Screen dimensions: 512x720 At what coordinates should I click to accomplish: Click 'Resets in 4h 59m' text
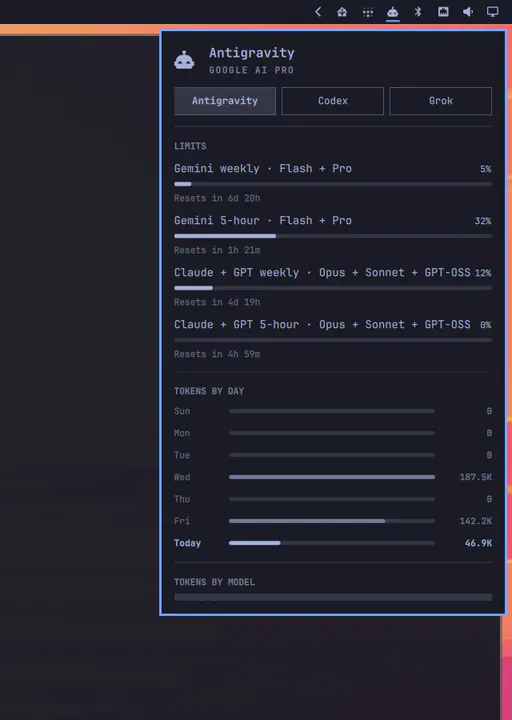tap(217, 354)
